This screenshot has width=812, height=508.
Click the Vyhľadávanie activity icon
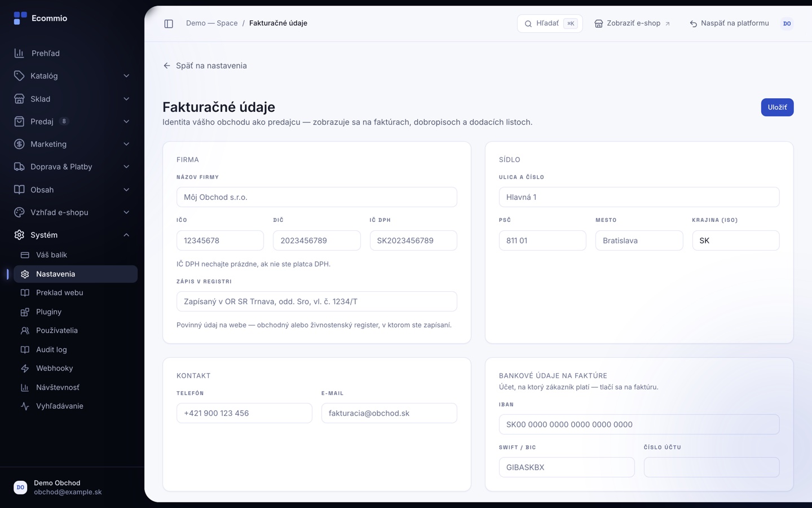click(25, 406)
